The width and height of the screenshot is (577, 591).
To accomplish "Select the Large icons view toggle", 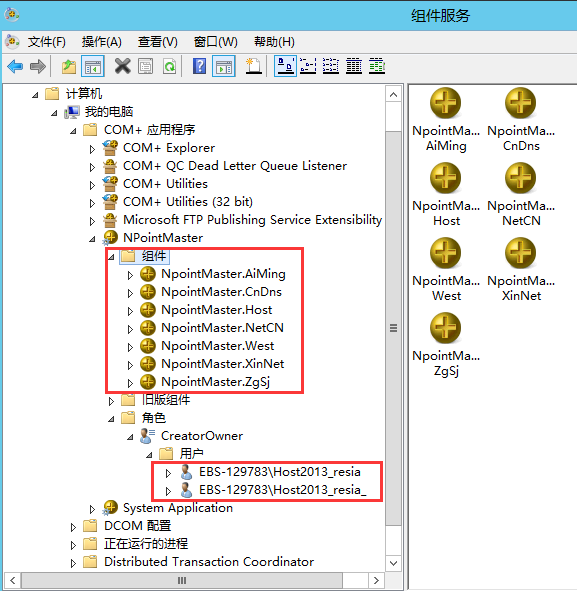I will [x=285, y=66].
